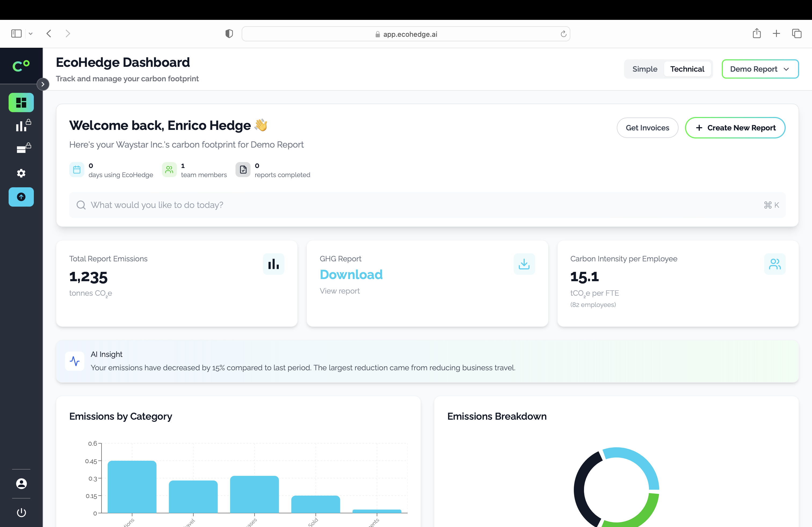Click the search field asking what to do today
812x527 pixels.
click(427, 205)
